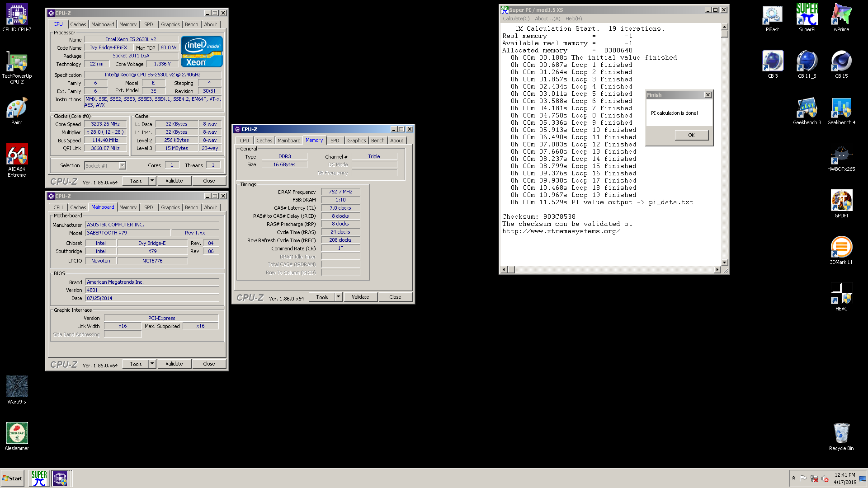
Task: Open the HEVC desktop shortcut
Action: 841,297
